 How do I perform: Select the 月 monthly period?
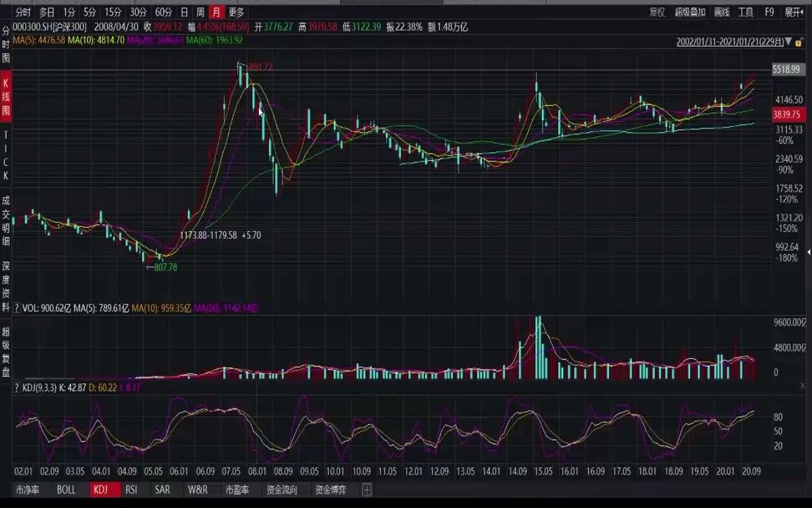point(217,12)
